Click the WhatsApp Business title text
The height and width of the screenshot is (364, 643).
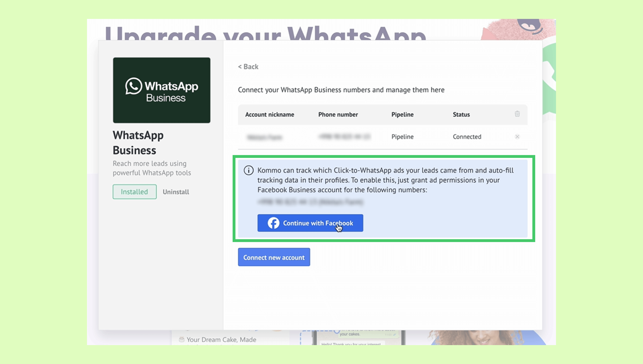[x=138, y=143]
